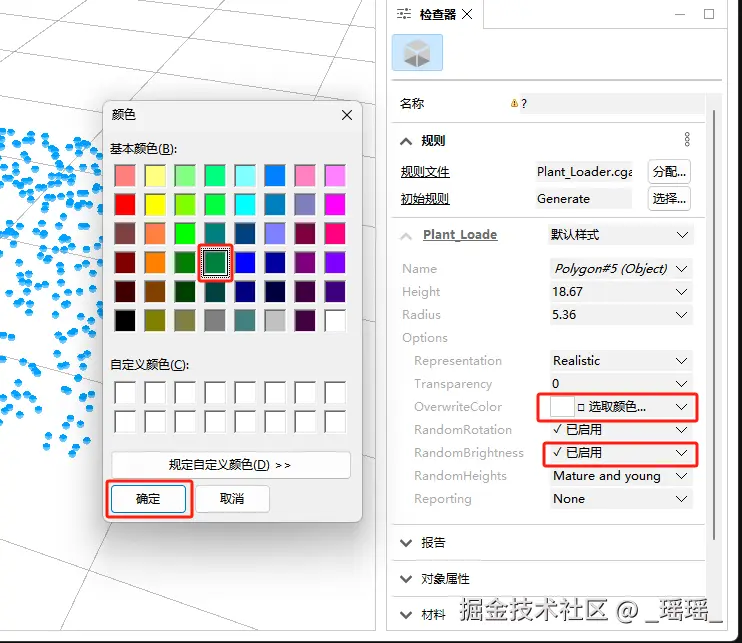742x643 pixels.
Task: Open the Reporting None dropdown
Action: (620, 499)
